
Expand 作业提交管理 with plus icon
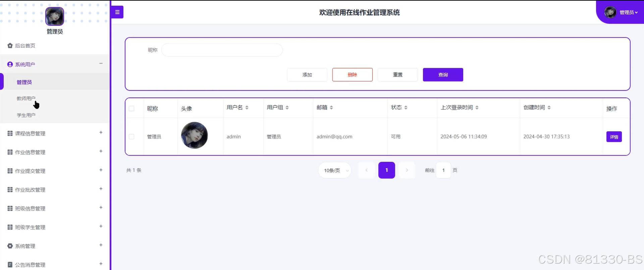click(101, 170)
